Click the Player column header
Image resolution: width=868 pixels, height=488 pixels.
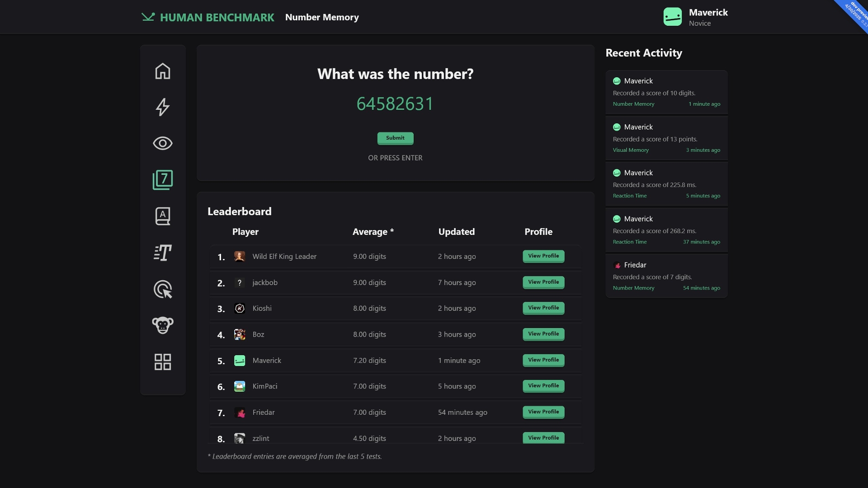click(x=245, y=232)
